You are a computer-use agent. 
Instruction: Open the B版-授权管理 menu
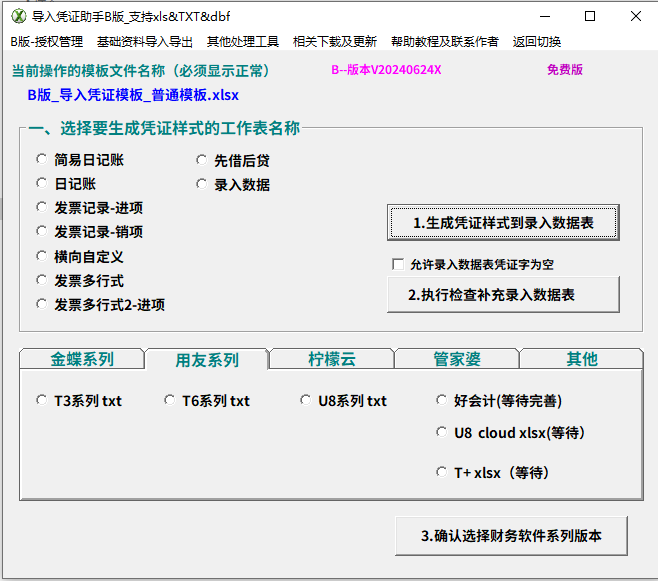pyautogui.click(x=47, y=42)
